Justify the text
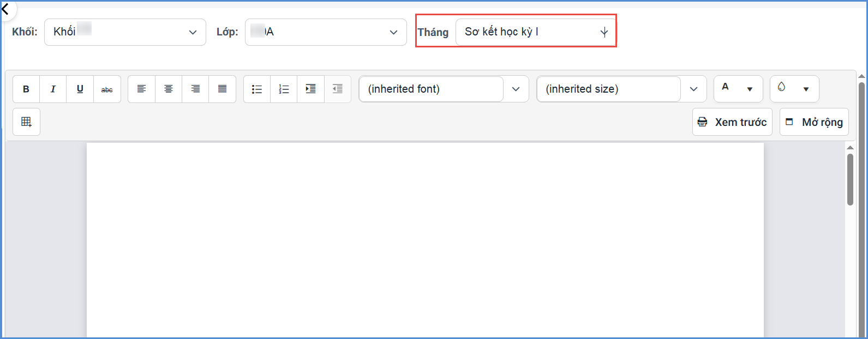 [x=222, y=89]
